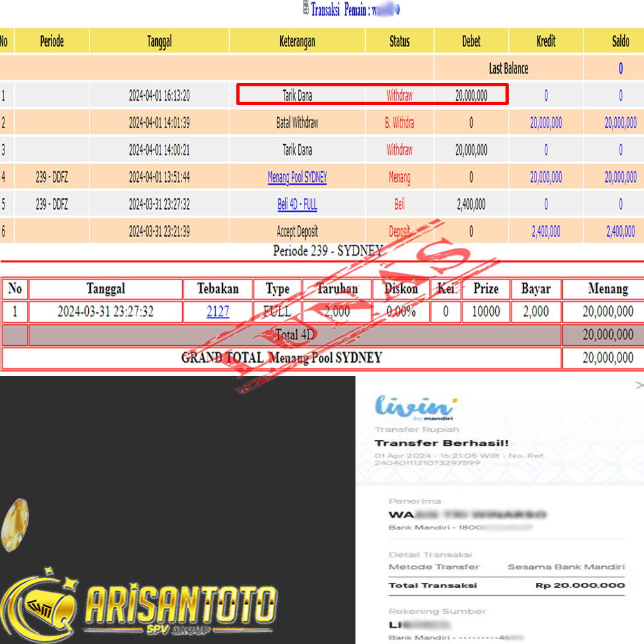This screenshot has height=644, width=644.
Task: Click the transaction icon beside Transaksi Pemain
Action: pos(306,8)
